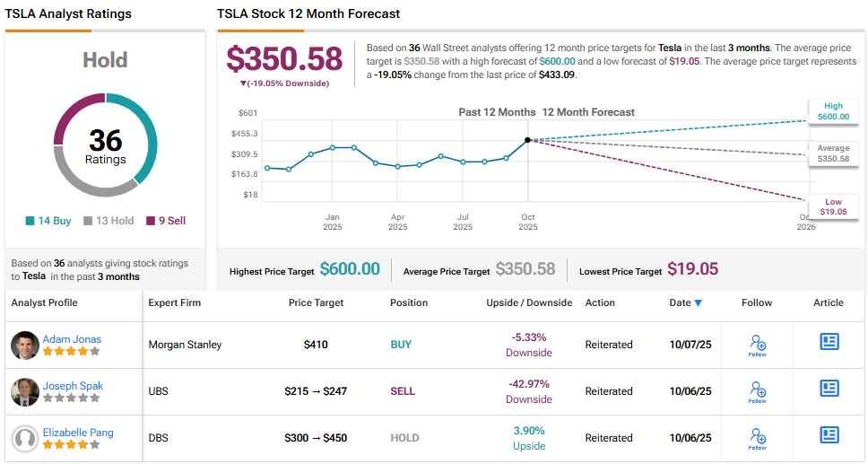868x464 pixels.
Task: Click teal Buy legend swatch
Action: click(x=30, y=221)
